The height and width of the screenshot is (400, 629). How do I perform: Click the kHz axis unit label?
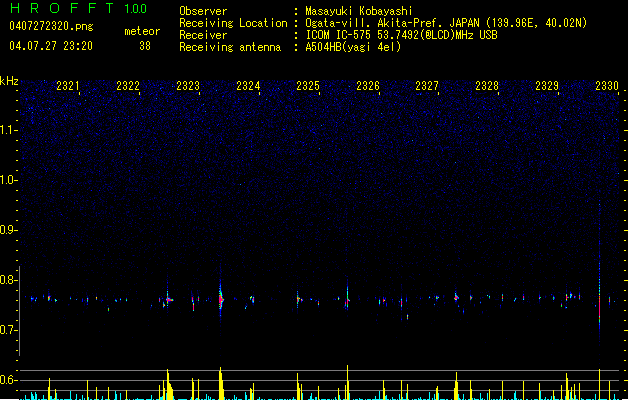point(9,81)
